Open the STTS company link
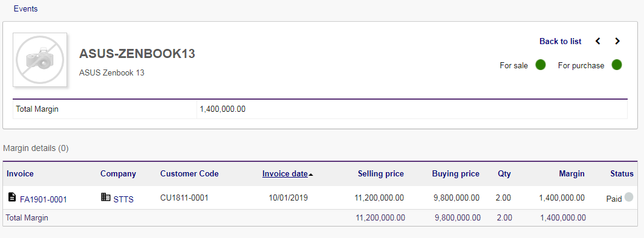 pos(123,200)
